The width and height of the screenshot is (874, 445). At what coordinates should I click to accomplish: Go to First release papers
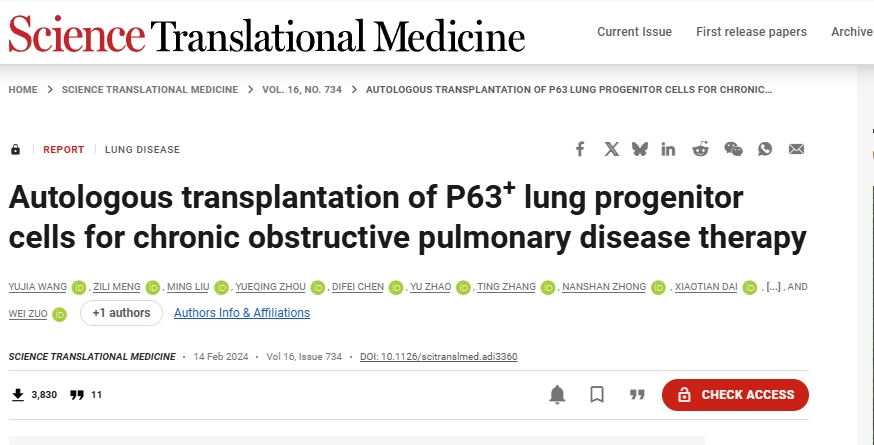pos(751,32)
